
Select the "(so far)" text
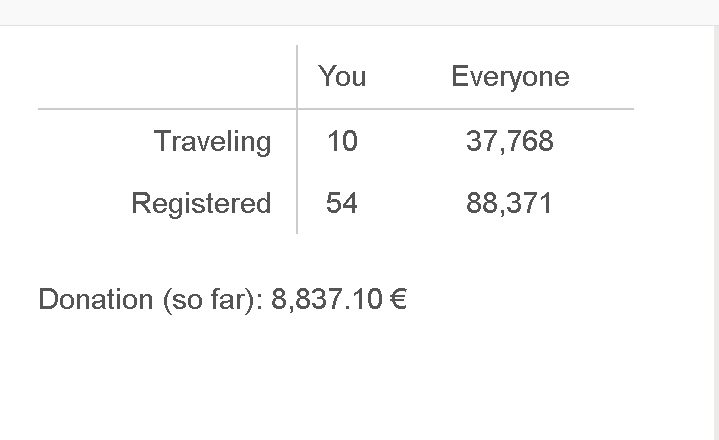(x=213, y=300)
